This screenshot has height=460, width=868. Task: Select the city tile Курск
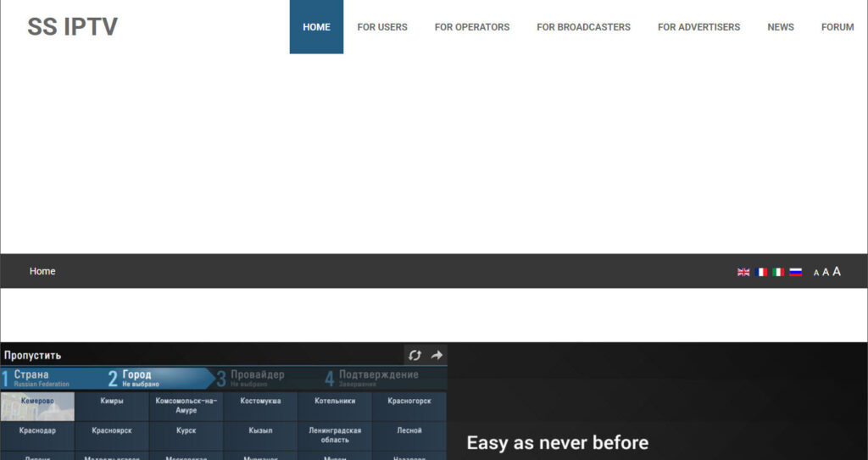click(186, 435)
